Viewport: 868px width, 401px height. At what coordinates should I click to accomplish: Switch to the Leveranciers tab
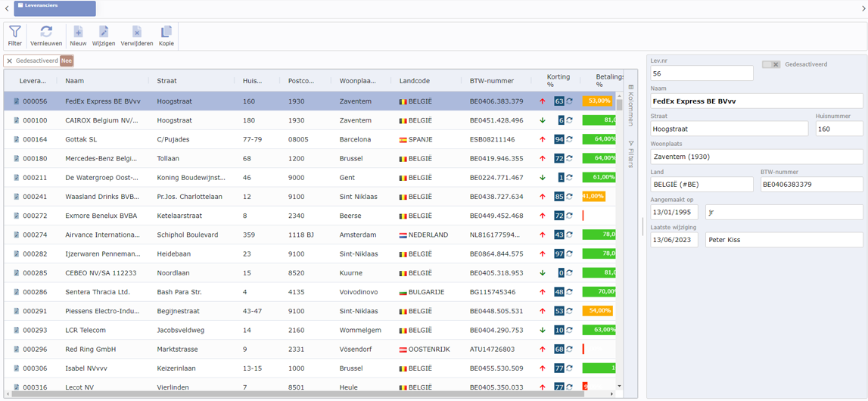pyautogui.click(x=54, y=8)
